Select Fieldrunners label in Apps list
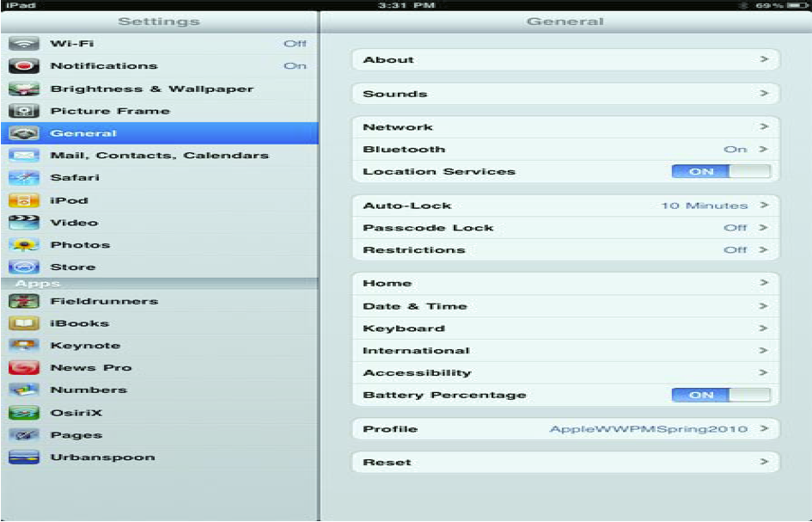 coord(104,301)
